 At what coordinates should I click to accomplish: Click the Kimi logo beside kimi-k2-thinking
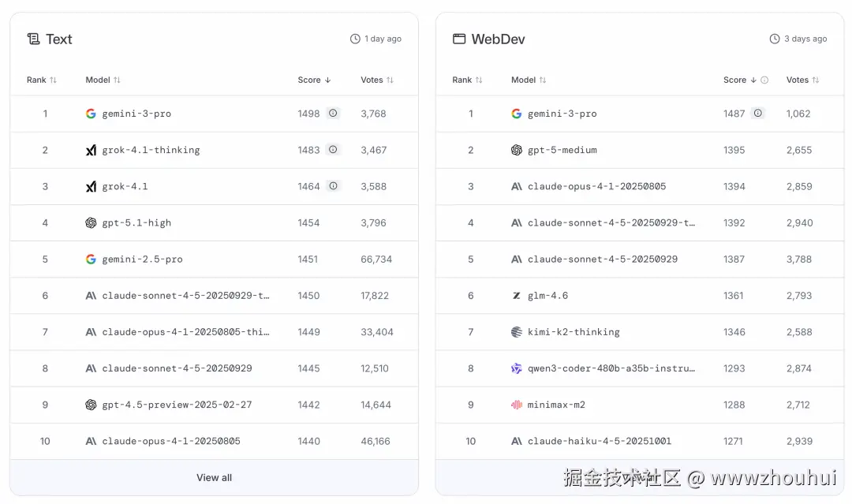516,332
